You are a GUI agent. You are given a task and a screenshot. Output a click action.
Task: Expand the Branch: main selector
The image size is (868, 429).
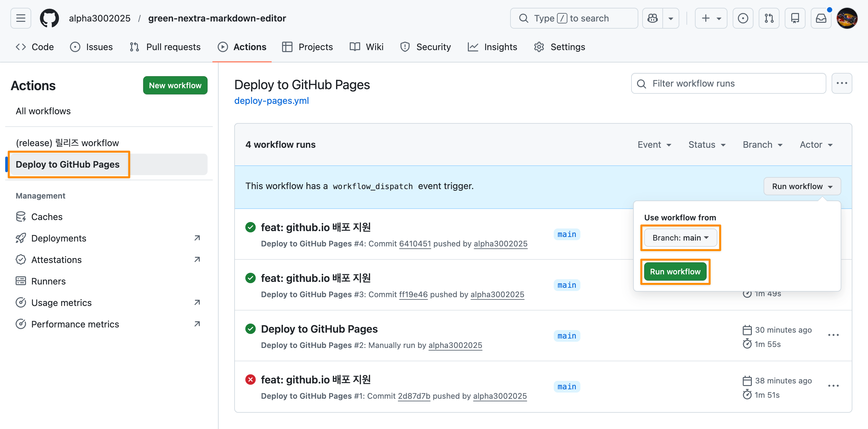680,238
